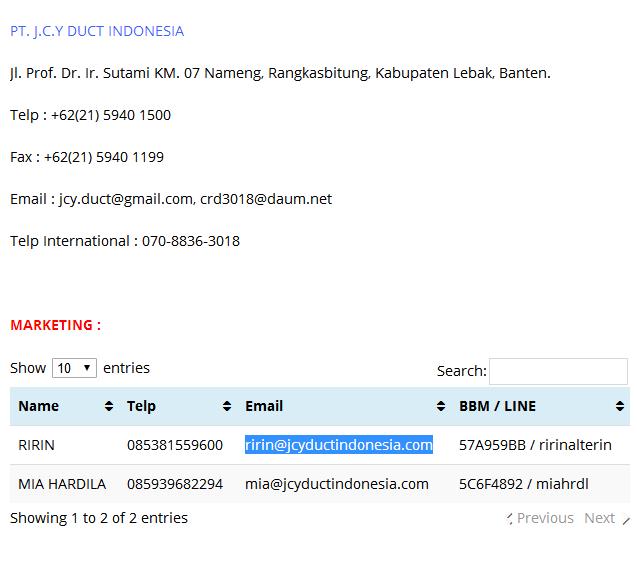The height and width of the screenshot is (570, 637).
Task: Go to the Next page of entries
Action: point(600,518)
